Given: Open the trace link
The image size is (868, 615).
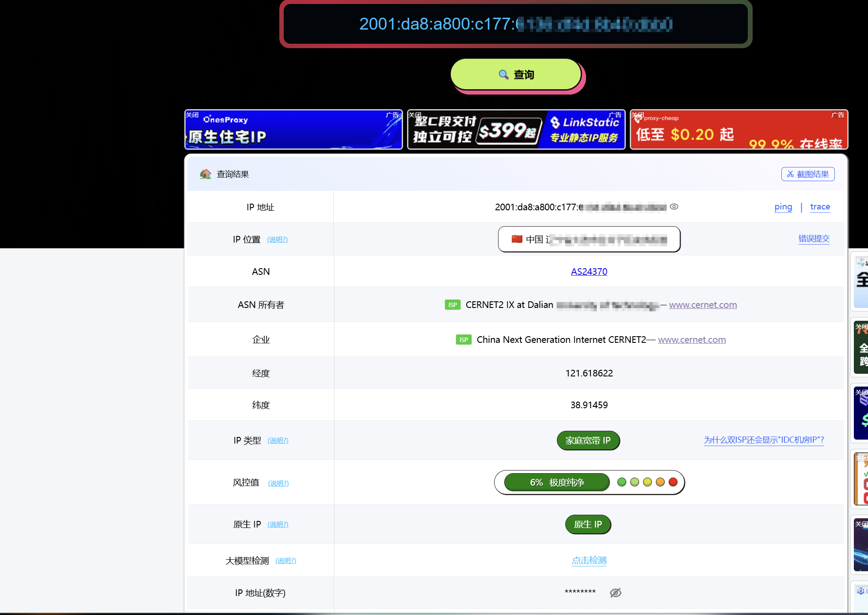Looking at the screenshot, I should click(x=820, y=207).
